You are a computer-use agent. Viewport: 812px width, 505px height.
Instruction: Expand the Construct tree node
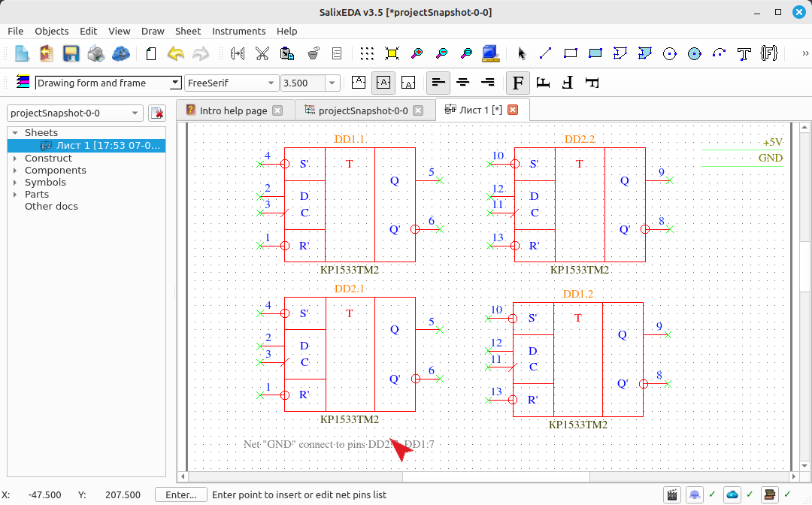(15, 159)
